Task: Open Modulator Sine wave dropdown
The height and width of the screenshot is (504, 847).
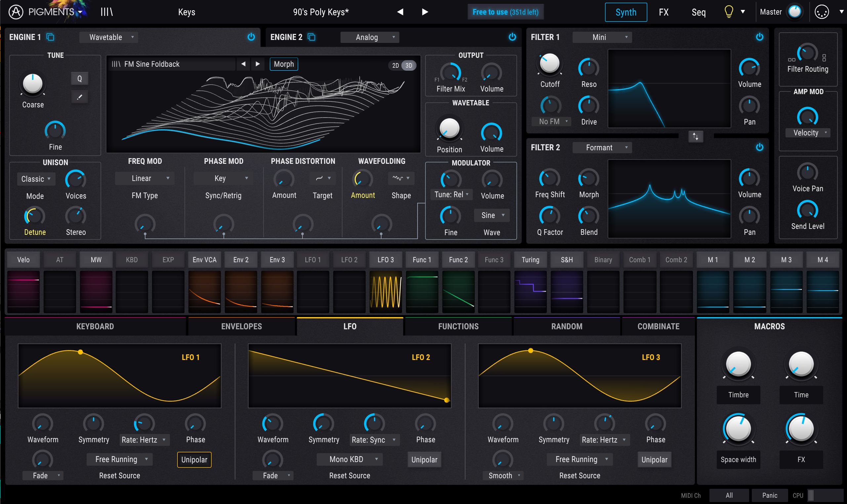Action: click(x=492, y=215)
